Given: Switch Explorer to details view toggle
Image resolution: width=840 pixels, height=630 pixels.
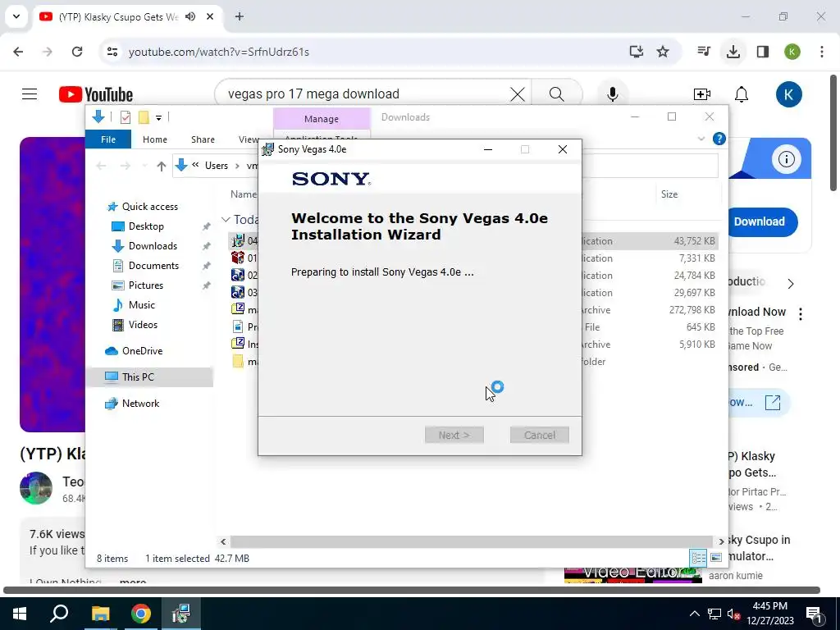Looking at the screenshot, I should click(698, 558).
